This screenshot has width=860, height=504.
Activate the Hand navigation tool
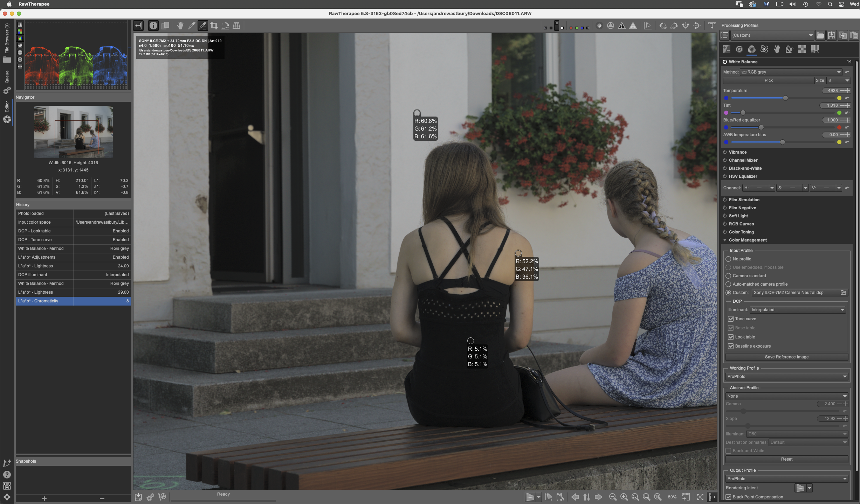tap(180, 26)
